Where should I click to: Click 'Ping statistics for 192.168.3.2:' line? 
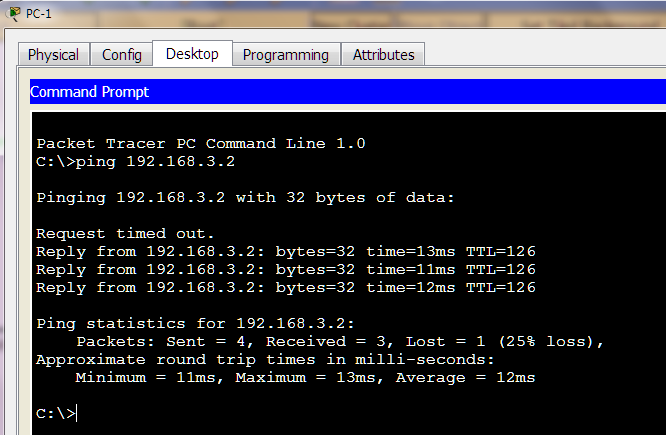coord(195,324)
